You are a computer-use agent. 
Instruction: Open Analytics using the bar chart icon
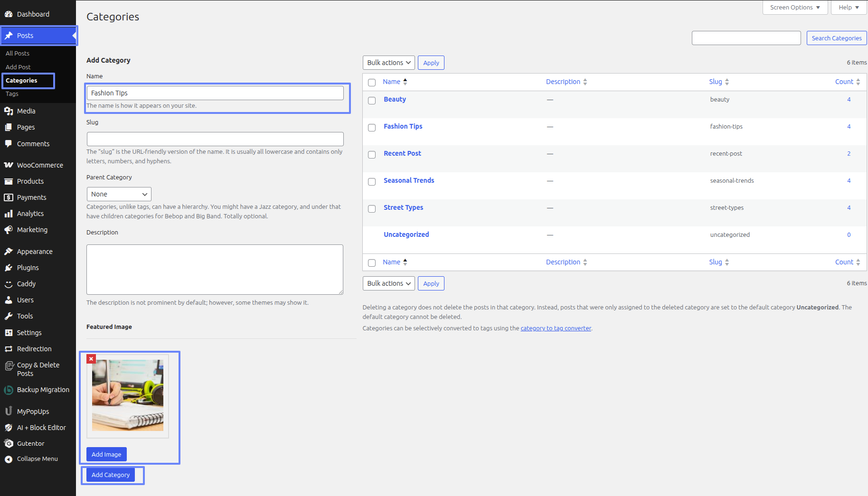tap(9, 214)
